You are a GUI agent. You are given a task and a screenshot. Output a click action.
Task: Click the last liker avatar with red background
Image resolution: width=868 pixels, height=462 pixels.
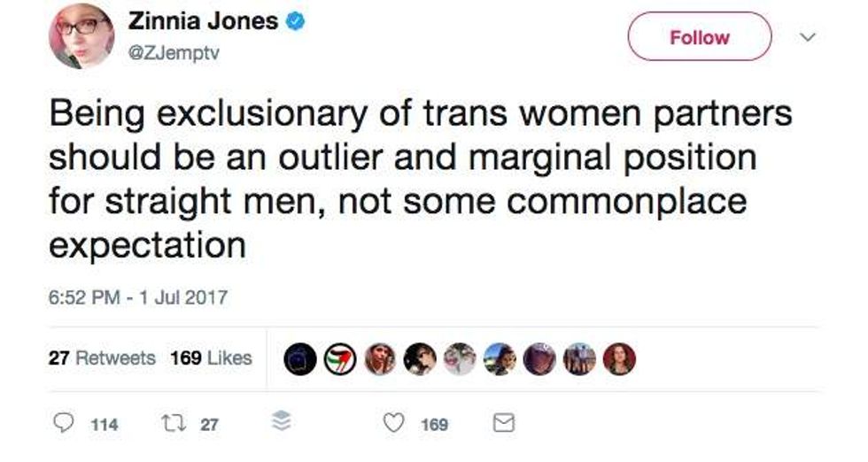coord(618,358)
